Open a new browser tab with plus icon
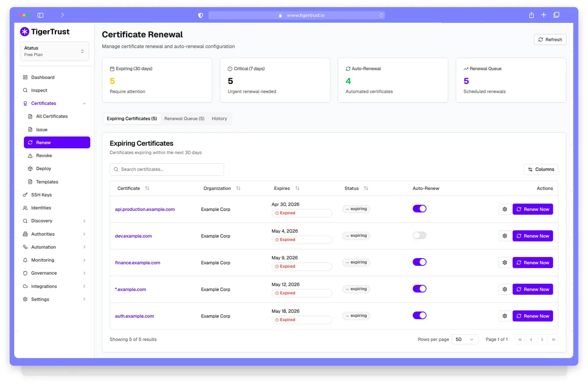 (x=544, y=15)
